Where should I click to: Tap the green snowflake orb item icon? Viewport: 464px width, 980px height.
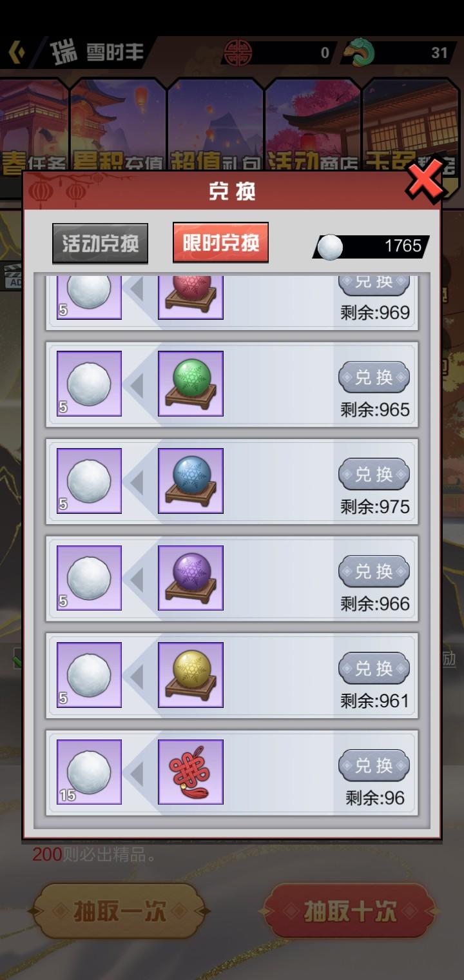pos(191,384)
